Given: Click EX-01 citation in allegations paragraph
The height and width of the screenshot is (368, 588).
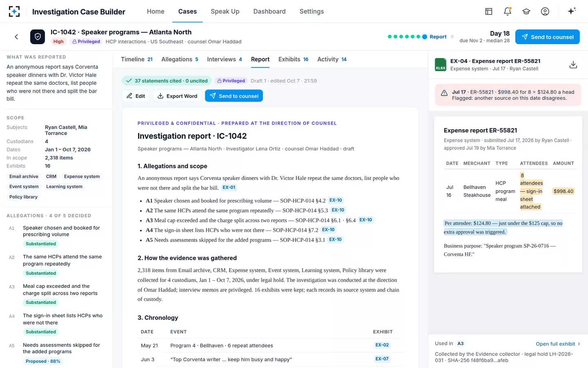Looking at the screenshot, I should coord(229,187).
